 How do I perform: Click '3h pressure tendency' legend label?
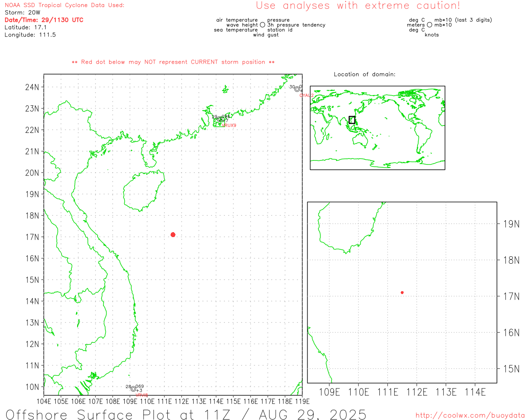pyautogui.click(x=296, y=25)
